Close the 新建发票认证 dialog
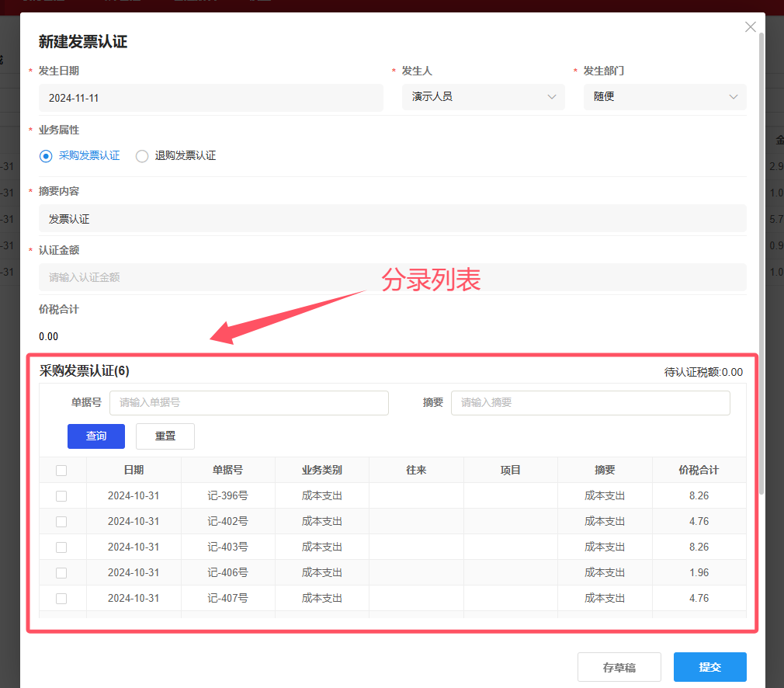Image resolution: width=784 pixels, height=688 pixels. tap(750, 27)
